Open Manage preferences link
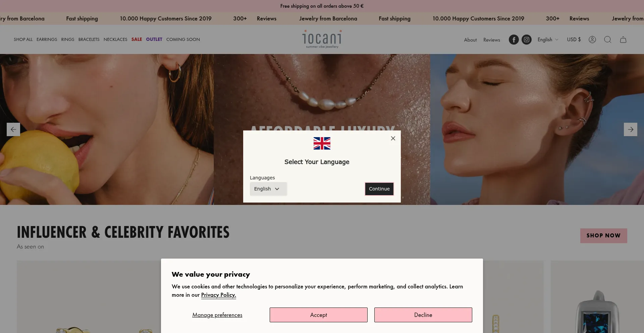The height and width of the screenshot is (333, 644). tap(217, 315)
